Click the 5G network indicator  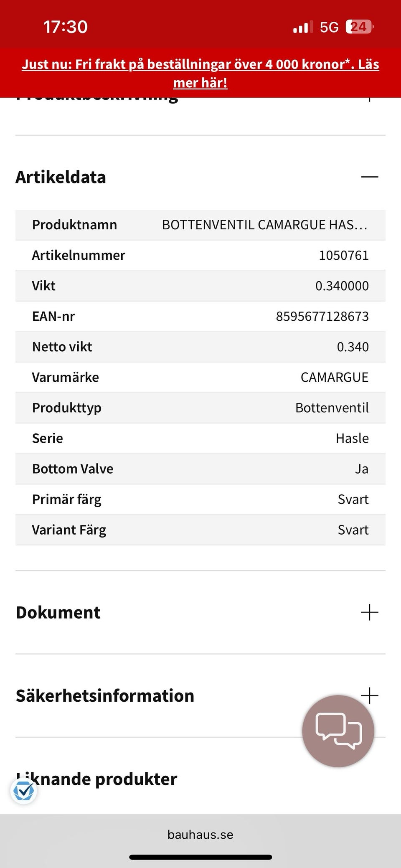click(330, 26)
